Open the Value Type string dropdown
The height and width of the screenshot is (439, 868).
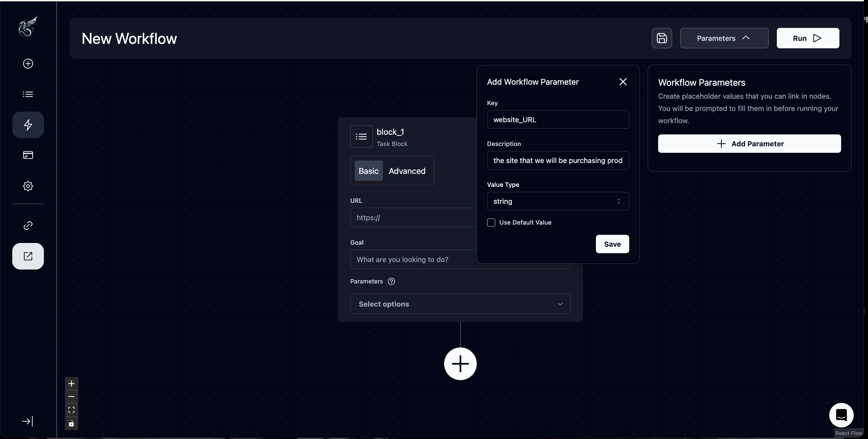click(558, 201)
